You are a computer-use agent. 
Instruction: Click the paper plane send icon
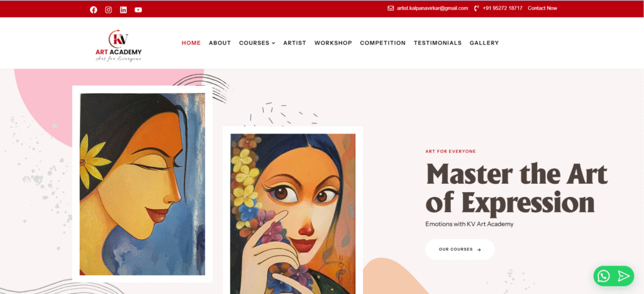[x=623, y=276]
